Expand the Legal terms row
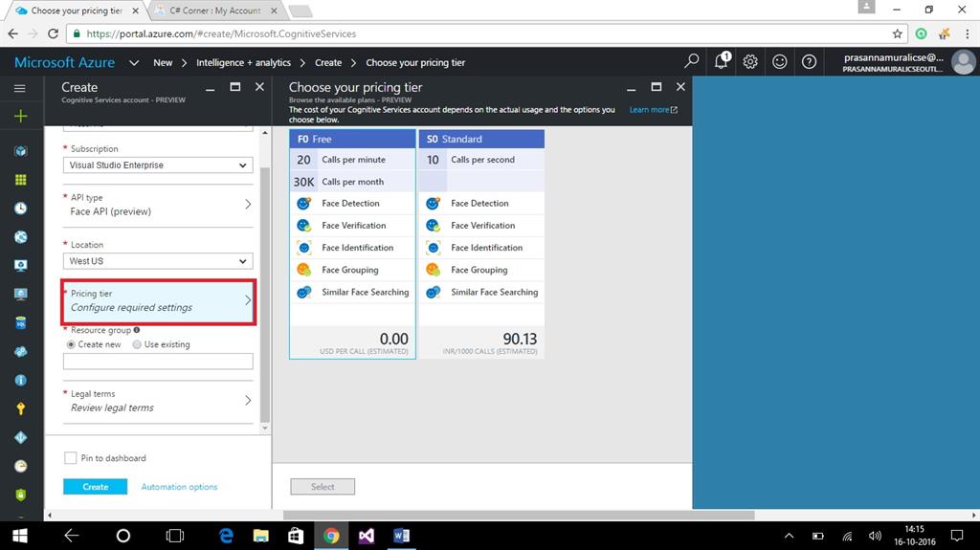This screenshot has height=550, width=980. pos(158,401)
